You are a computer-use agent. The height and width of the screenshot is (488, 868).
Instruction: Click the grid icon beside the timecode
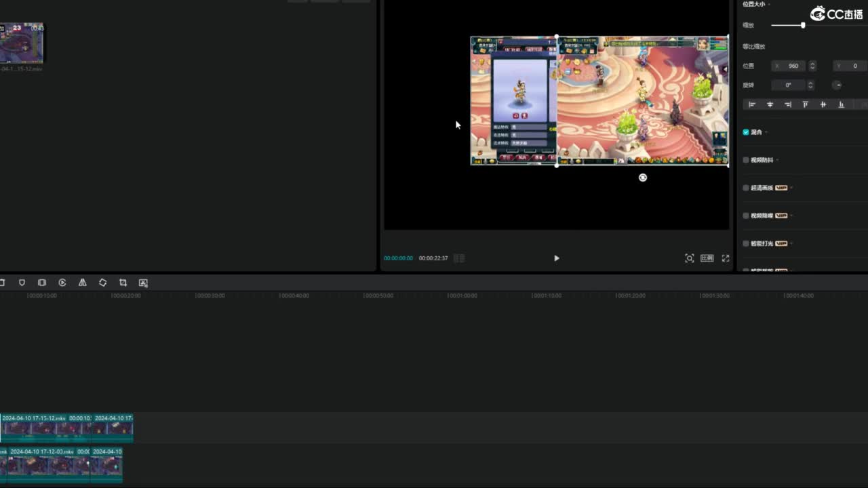point(459,258)
